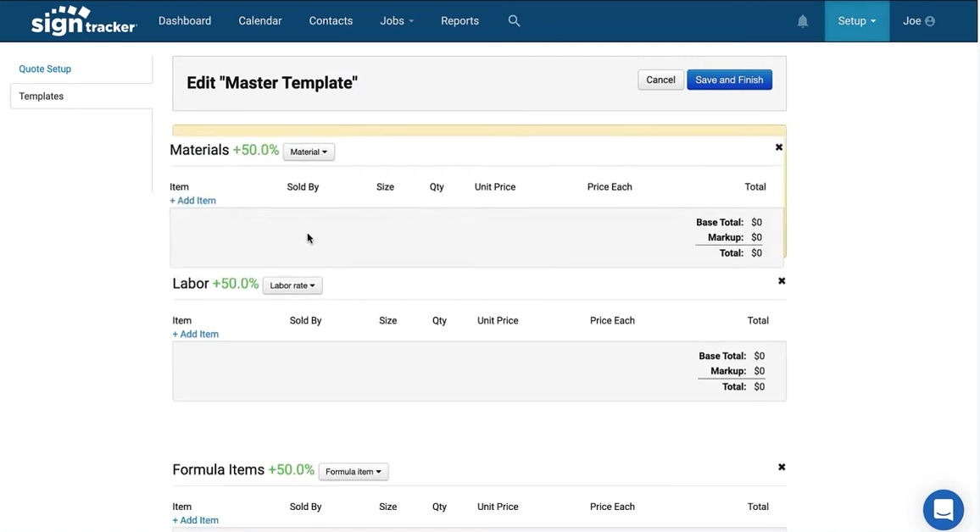The height and width of the screenshot is (532, 980).
Task: Click the Price Each header in Formula Items
Action: [612, 507]
